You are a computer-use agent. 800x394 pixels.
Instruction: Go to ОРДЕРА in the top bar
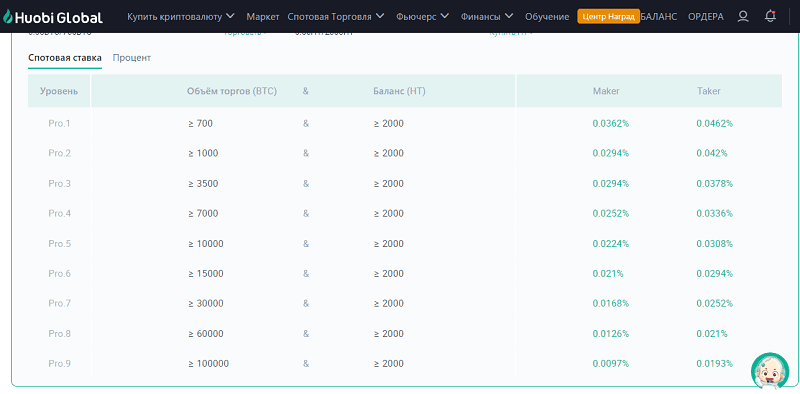point(706,17)
